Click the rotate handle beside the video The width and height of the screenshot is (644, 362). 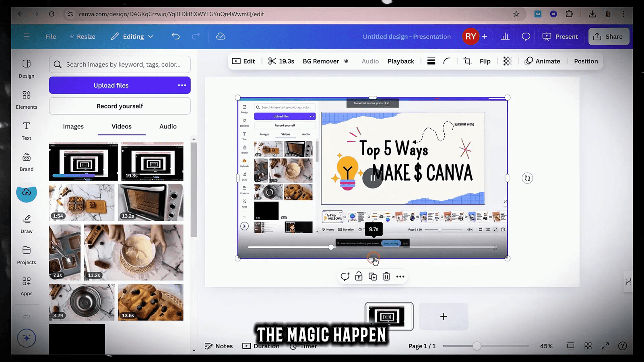pyautogui.click(x=527, y=178)
